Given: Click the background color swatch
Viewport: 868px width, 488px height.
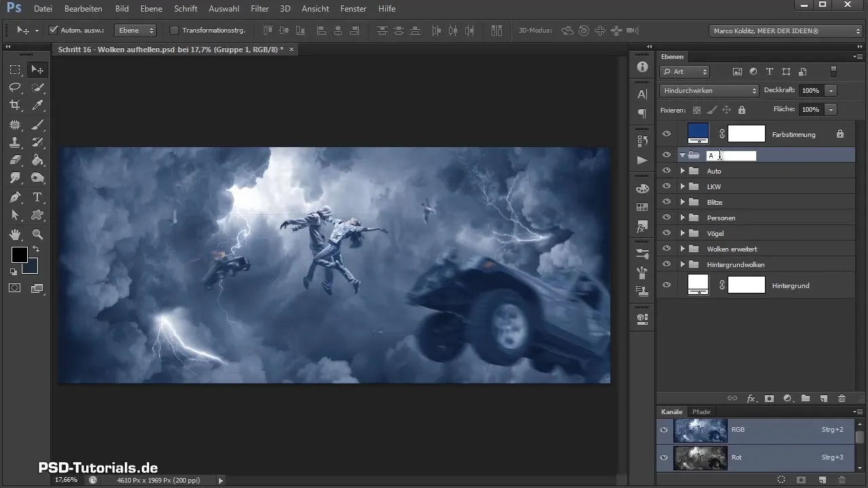Looking at the screenshot, I should [31, 267].
